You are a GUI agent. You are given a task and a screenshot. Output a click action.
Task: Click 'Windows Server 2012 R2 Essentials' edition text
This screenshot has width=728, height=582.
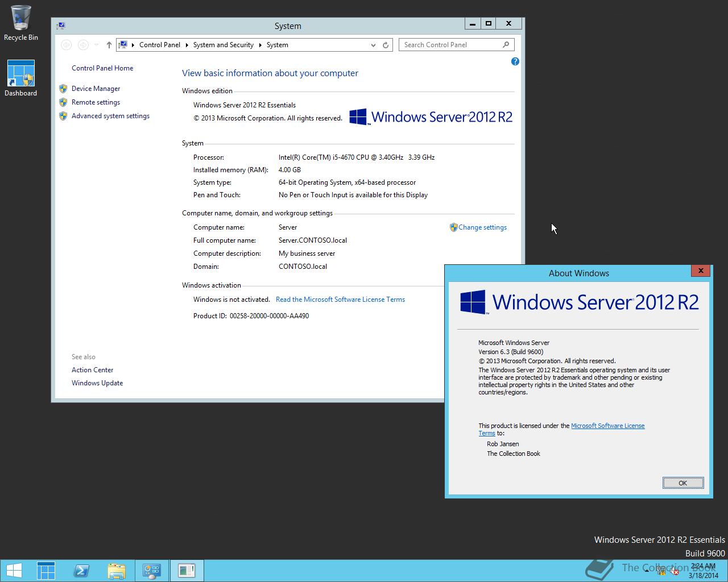click(245, 105)
